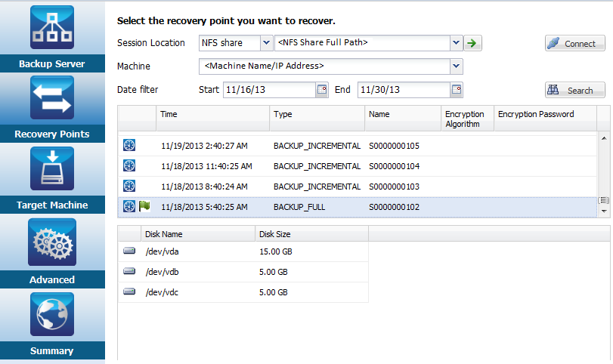Open the Summary globe icon

(51, 314)
